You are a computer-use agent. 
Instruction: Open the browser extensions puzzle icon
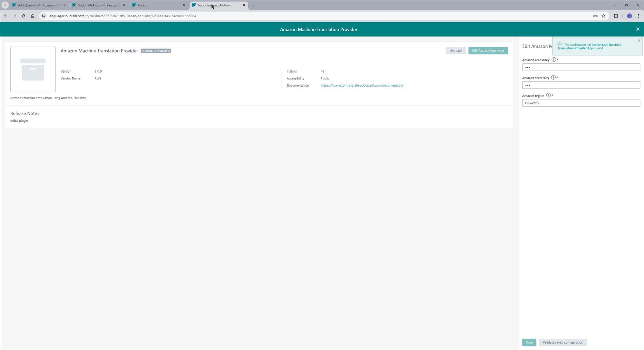(616, 16)
